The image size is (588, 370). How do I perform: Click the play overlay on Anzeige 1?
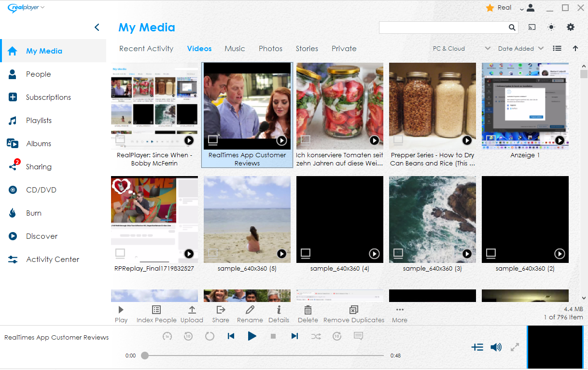click(560, 140)
